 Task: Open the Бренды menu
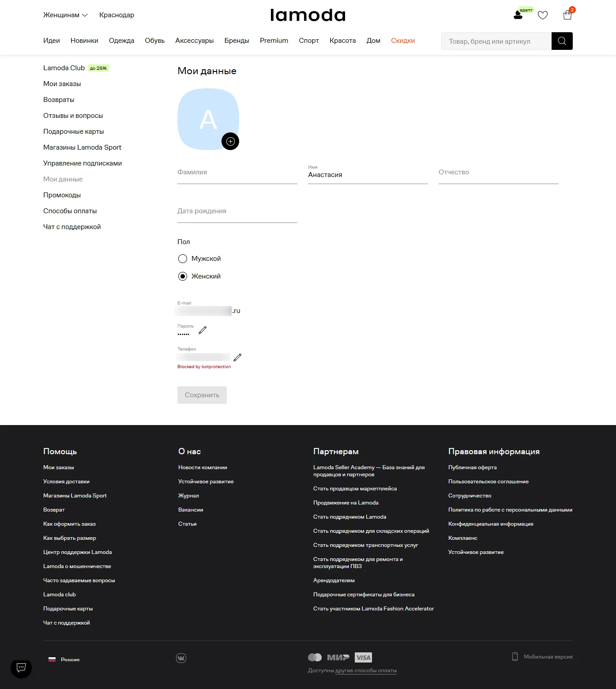click(x=237, y=41)
